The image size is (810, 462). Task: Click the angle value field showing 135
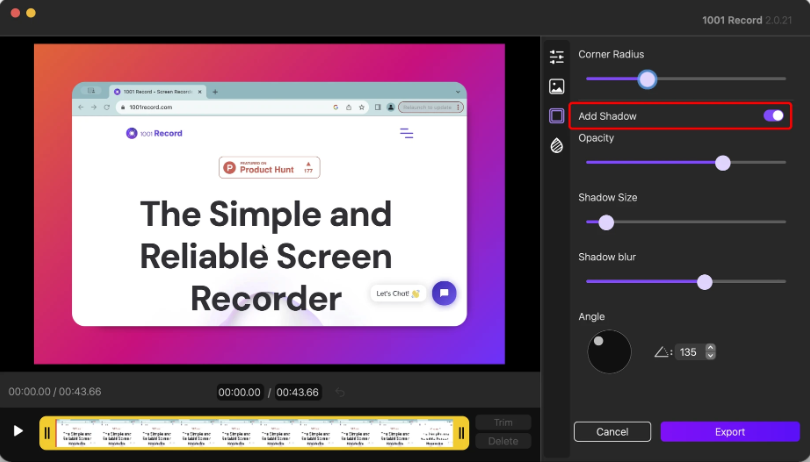tap(689, 352)
